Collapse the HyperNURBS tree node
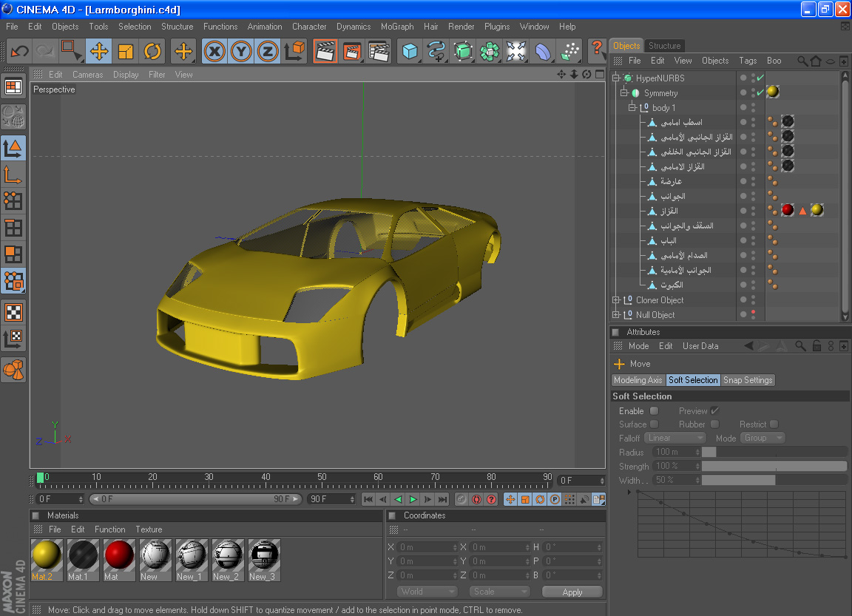Screen dimensions: 852x616 (x=616, y=78)
